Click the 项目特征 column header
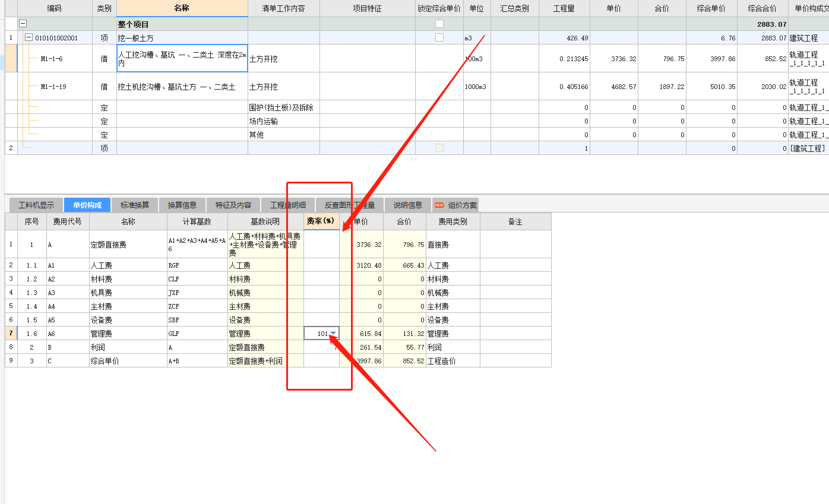Screen dimensions: 829x504 [x=367, y=8]
